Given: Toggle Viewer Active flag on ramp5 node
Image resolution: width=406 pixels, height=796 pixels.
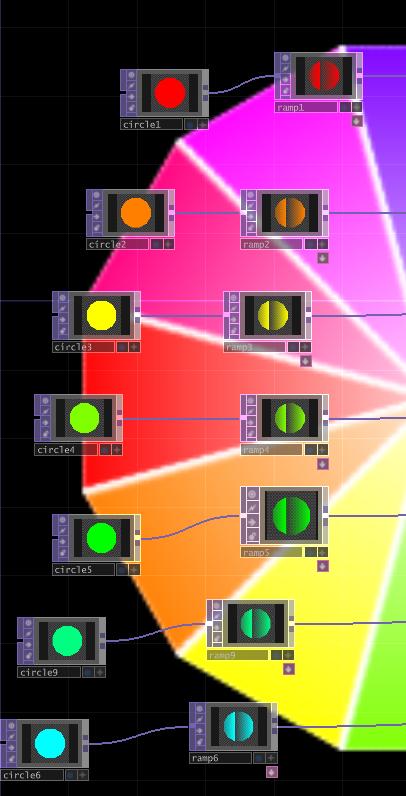Looking at the screenshot, I should [x=252, y=494].
